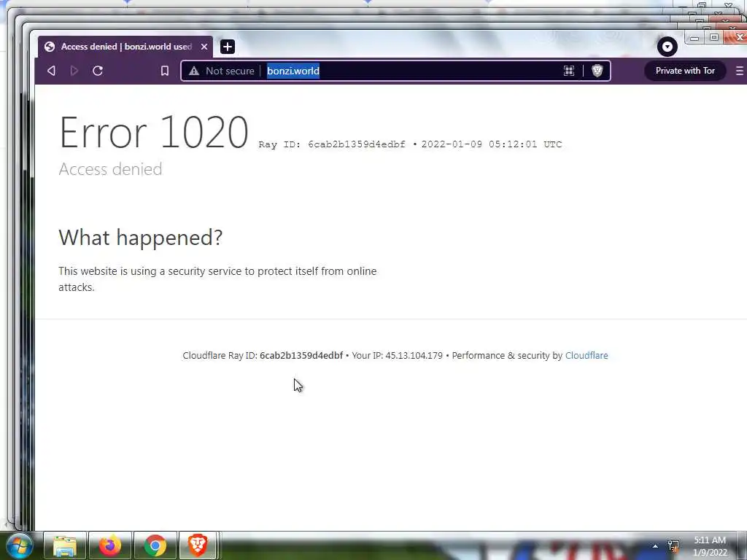The width and height of the screenshot is (747, 560).
Task: Open Firefox from the taskbar
Action: (109, 545)
